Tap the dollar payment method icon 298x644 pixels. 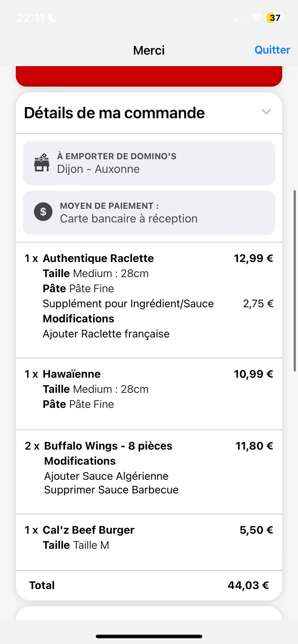[43, 212]
